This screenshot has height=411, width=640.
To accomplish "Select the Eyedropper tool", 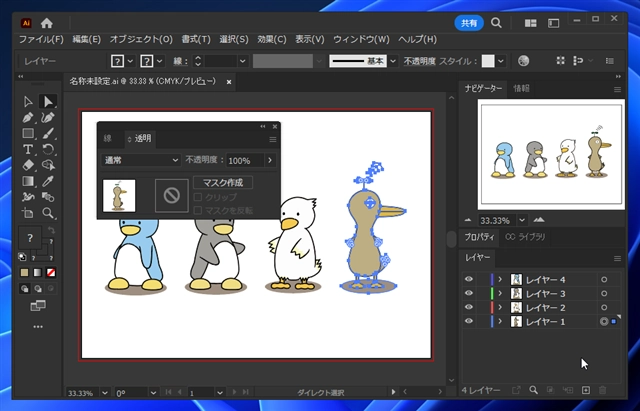I will pyautogui.click(x=48, y=181).
